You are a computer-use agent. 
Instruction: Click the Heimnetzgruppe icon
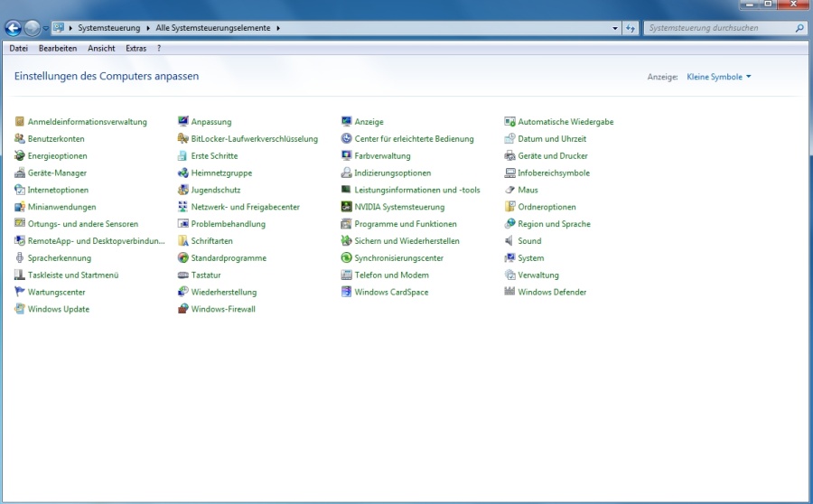[183, 173]
